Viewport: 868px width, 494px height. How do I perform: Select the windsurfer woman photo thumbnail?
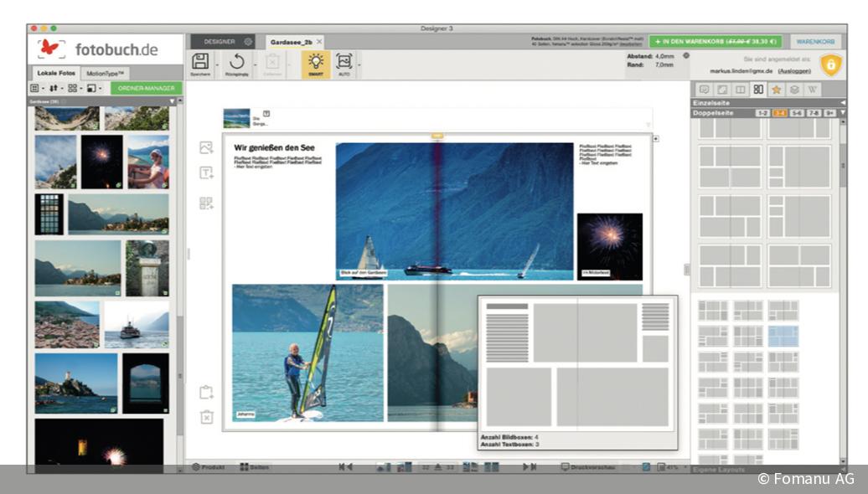pyautogui.click(x=148, y=162)
